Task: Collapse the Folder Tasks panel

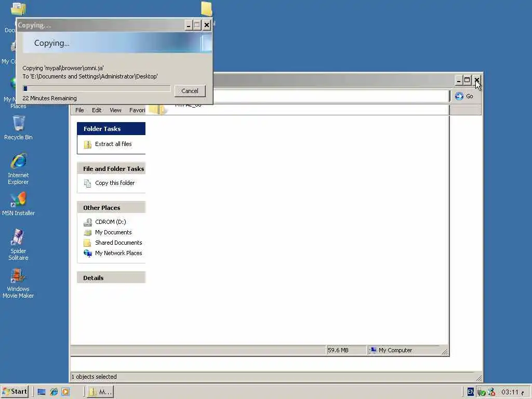Action: click(111, 129)
